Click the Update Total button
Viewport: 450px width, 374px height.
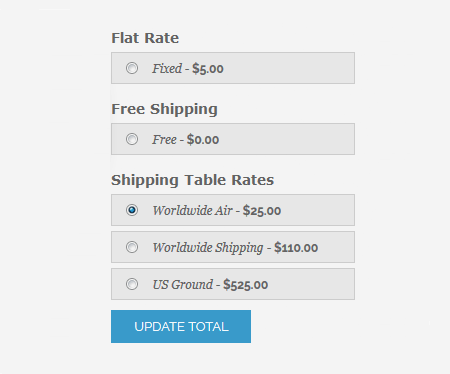(181, 326)
